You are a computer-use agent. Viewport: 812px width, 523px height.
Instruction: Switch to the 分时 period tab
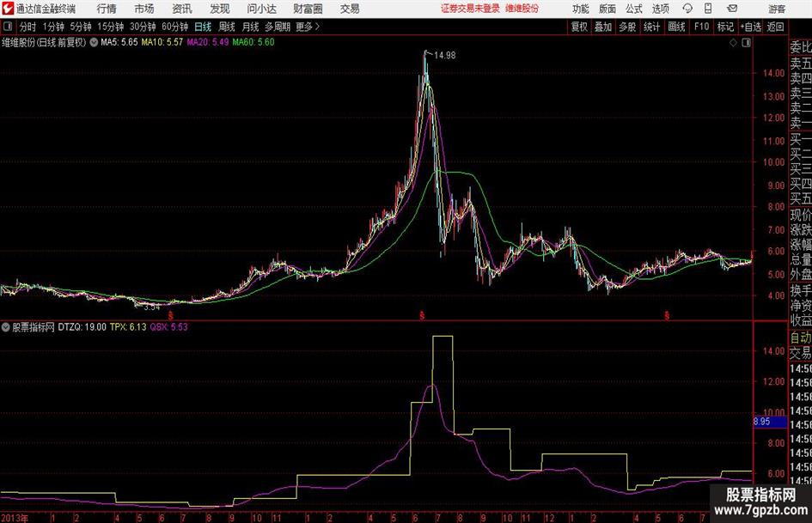pos(28,27)
